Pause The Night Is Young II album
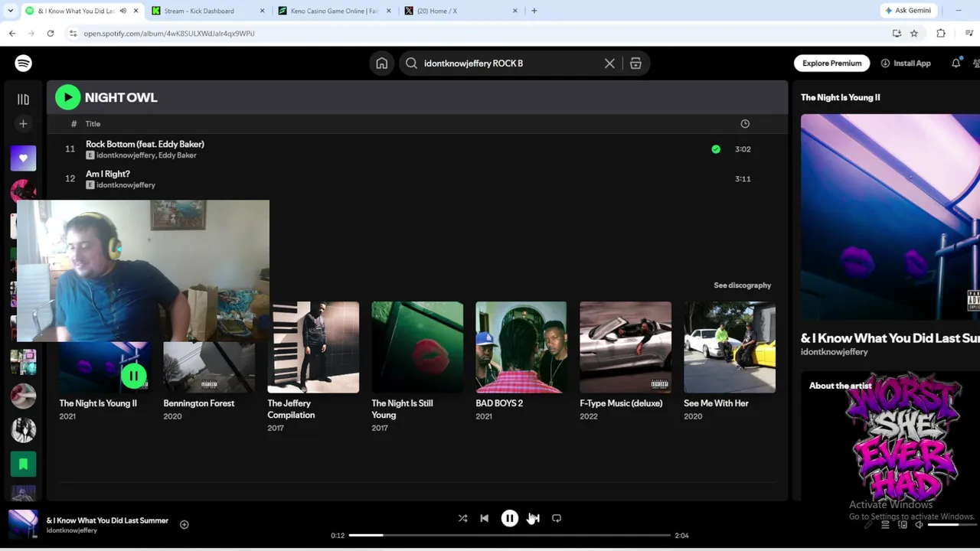The width and height of the screenshot is (980, 551). click(x=134, y=376)
